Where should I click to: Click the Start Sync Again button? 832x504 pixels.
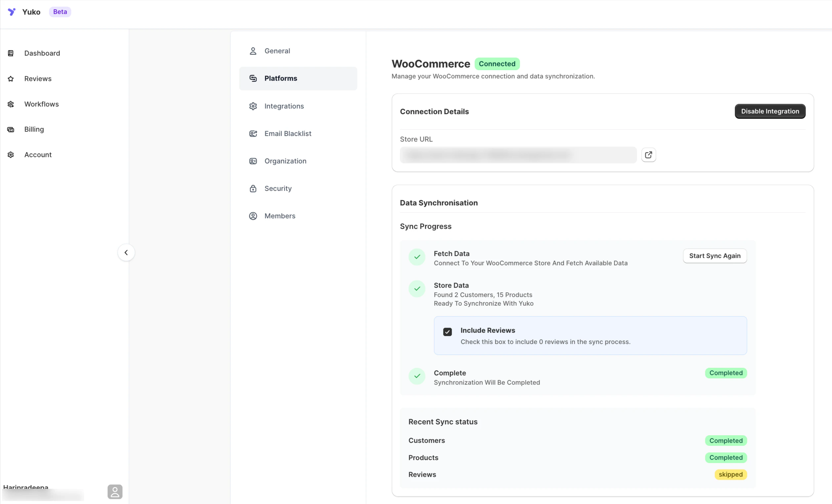[715, 256]
